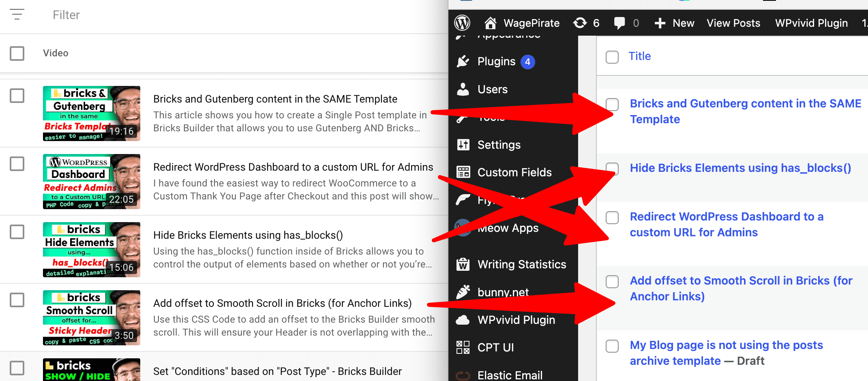868x381 pixels.
Task: Expand the Writing Statistics sidebar menu
Action: [521, 264]
